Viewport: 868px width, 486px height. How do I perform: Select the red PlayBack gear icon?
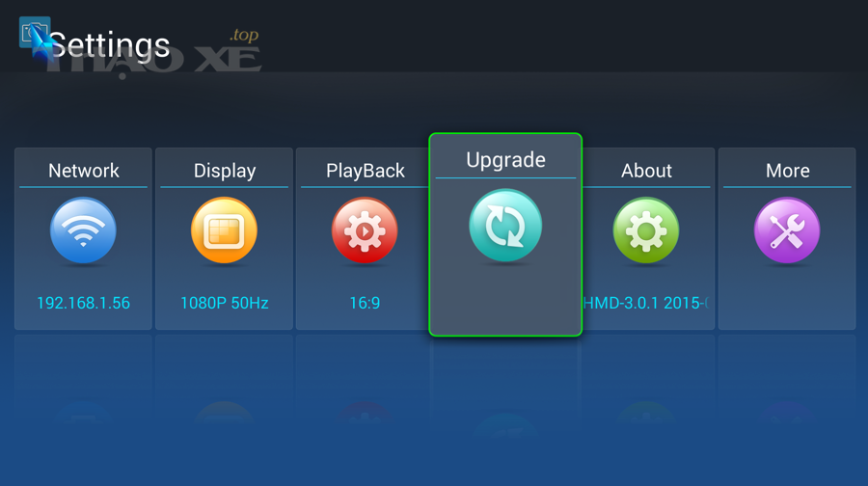tap(365, 230)
